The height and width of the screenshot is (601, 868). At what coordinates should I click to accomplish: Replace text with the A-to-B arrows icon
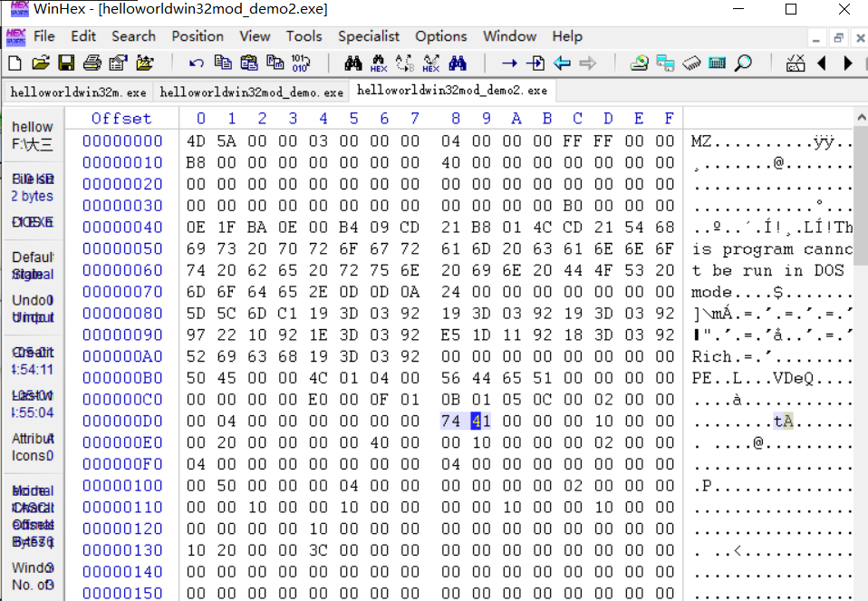click(x=405, y=63)
